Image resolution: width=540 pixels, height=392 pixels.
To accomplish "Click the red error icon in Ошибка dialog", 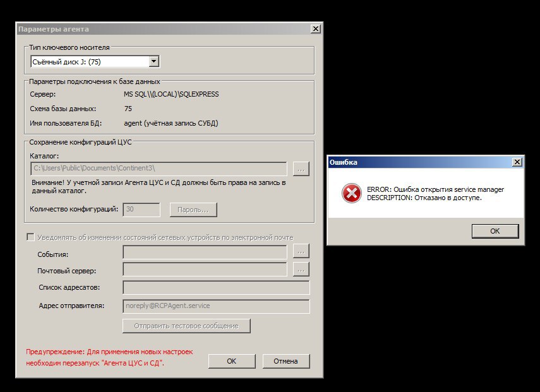I will (x=351, y=193).
